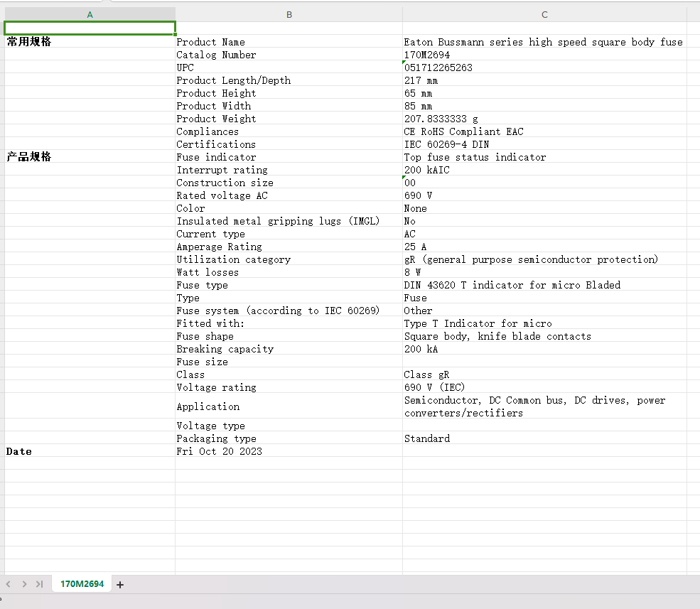Image resolution: width=700 pixels, height=609 pixels.
Task: Select the UPC value 051712265263
Action: click(544, 68)
